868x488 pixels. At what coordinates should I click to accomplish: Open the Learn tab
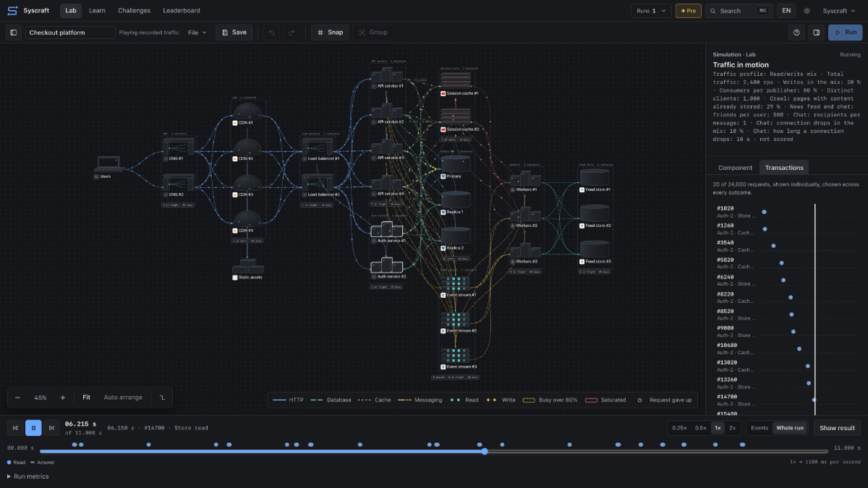(97, 11)
